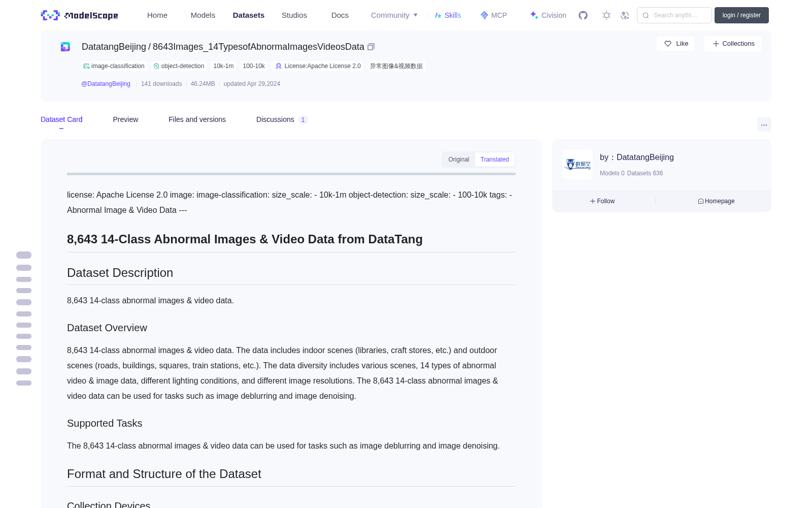Click the object-detection tag
The width and height of the screenshot is (812, 508).
coord(179,66)
